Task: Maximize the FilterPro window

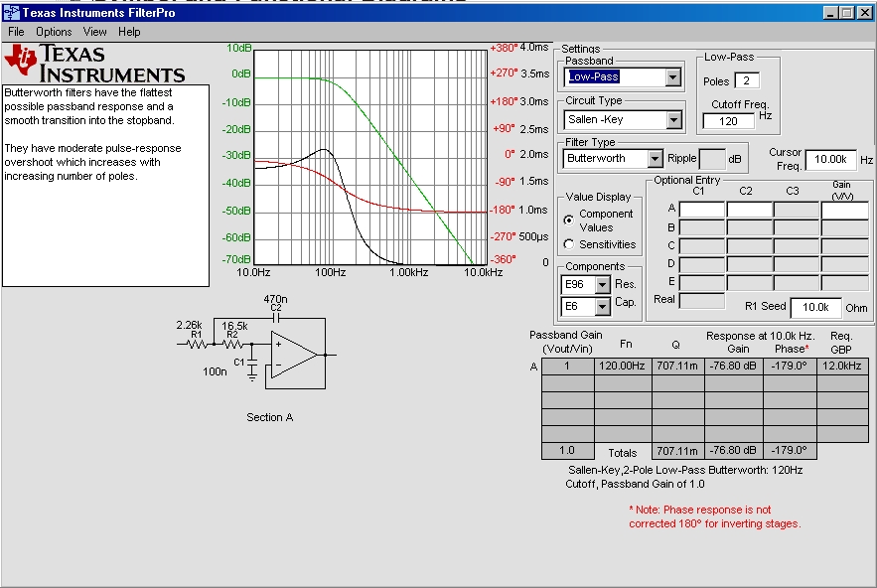Action: 847,12
